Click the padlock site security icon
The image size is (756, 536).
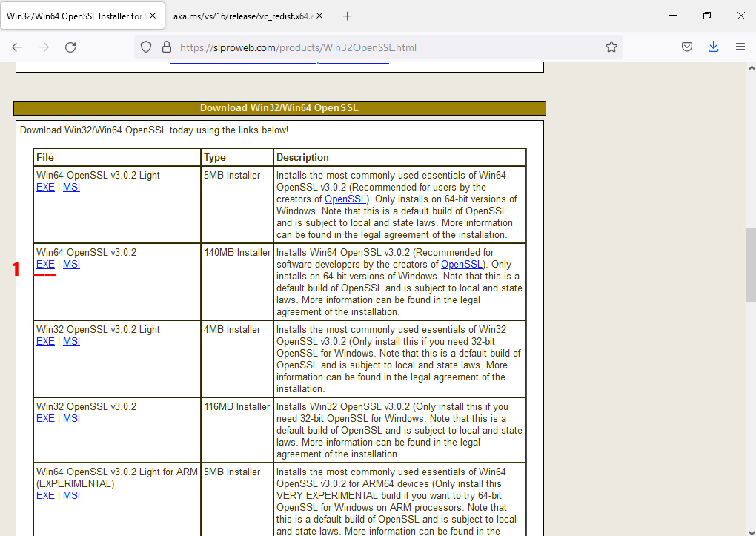(x=165, y=47)
